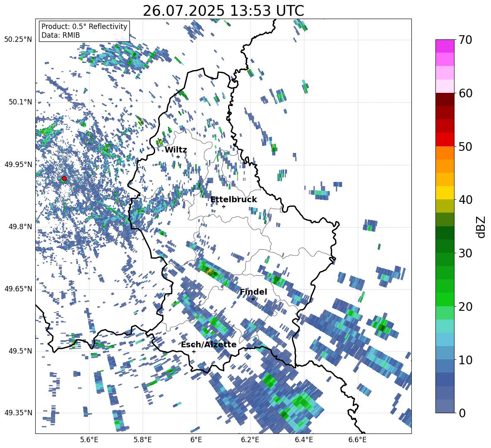This screenshot has height=448, width=491.
Task: Click the 5.8°E longitude label
Action: coord(143,440)
